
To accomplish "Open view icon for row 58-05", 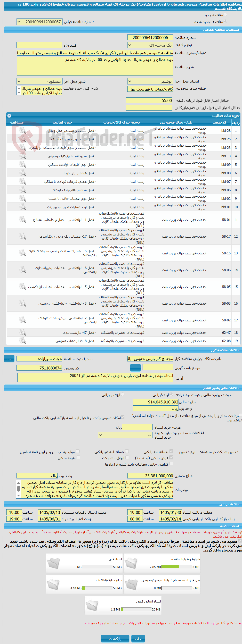I will point(23,286).
